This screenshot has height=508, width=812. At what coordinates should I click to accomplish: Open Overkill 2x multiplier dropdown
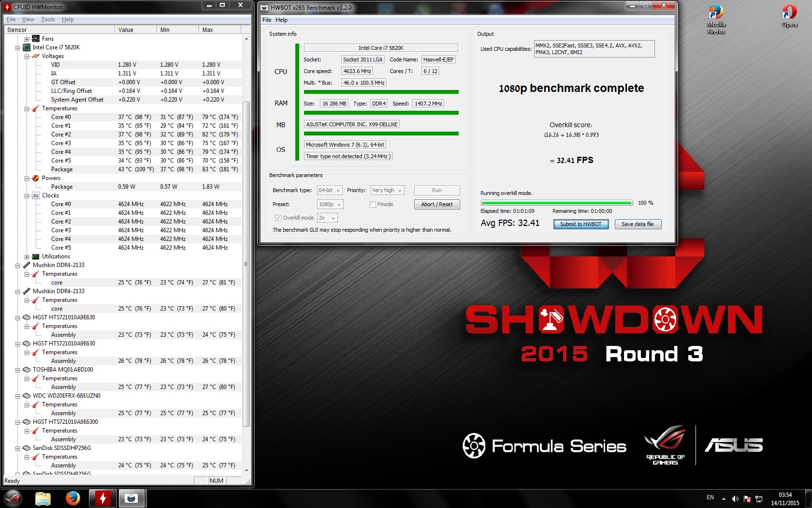pyautogui.click(x=327, y=218)
